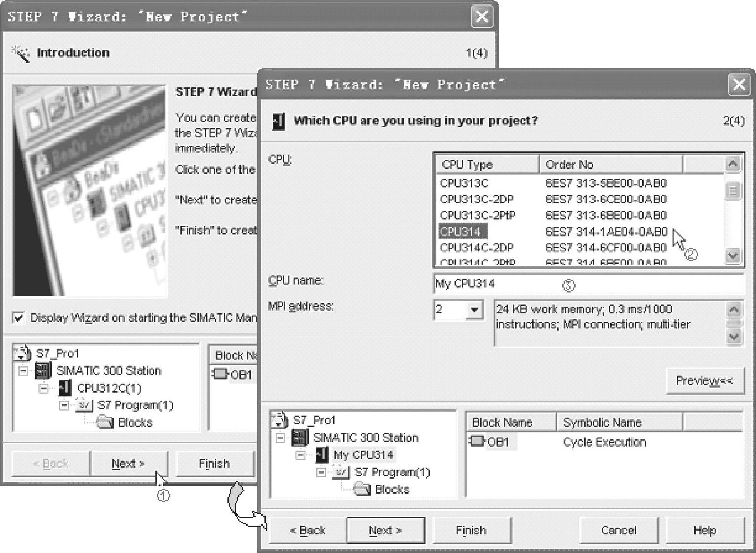756x553 pixels.
Task: Click 'Cycle Execution' symbolic name cell
Action: [x=604, y=442]
